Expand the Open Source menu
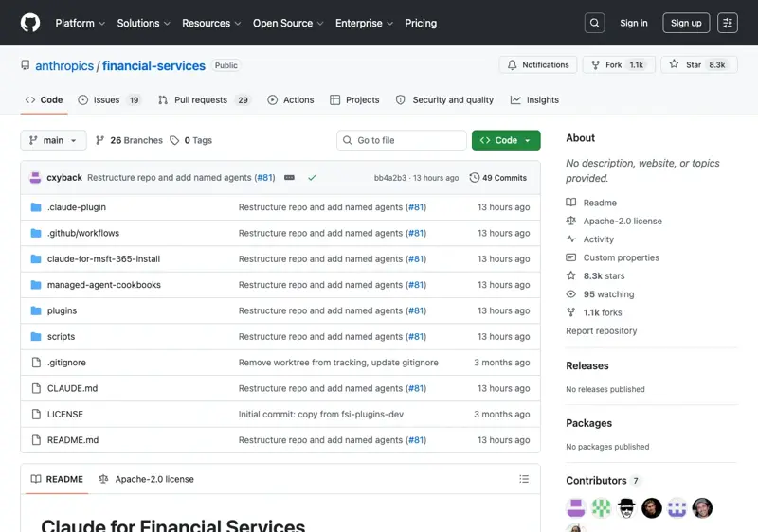 (x=288, y=23)
